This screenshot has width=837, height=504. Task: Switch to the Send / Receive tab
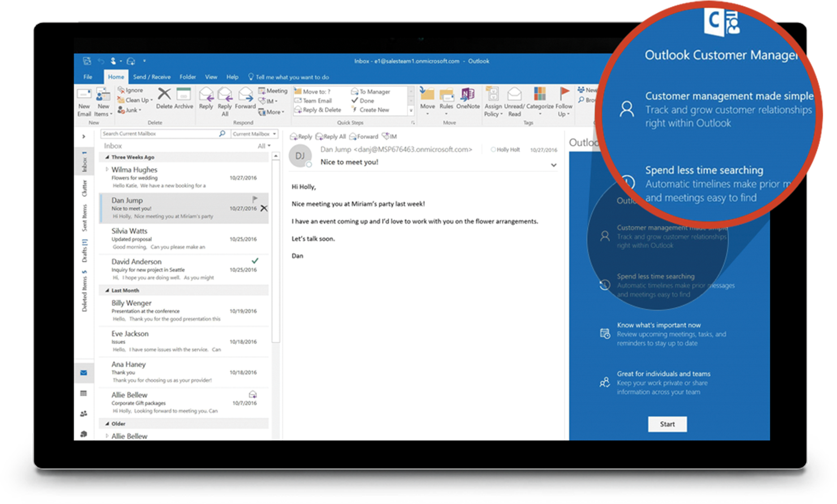coord(151,77)
